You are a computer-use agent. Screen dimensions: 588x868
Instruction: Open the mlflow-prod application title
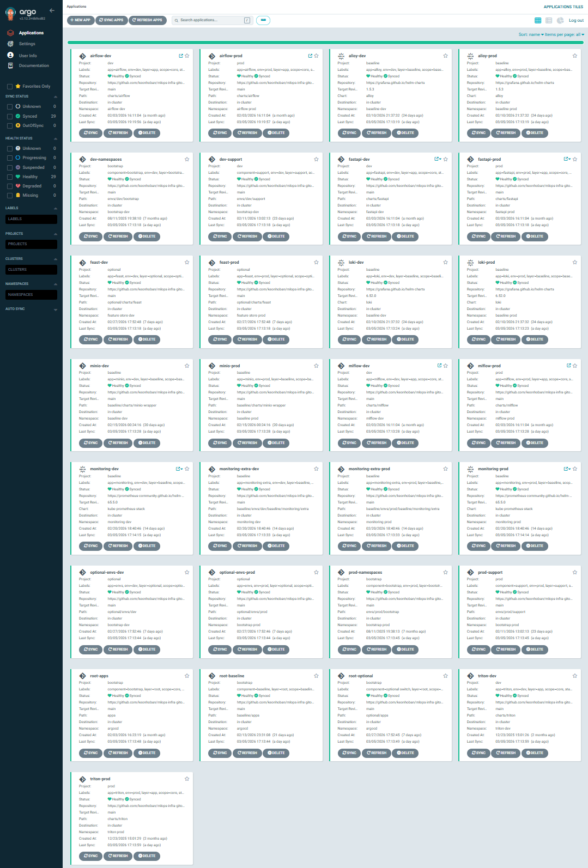pyautogui.click(x=489, y=366)
